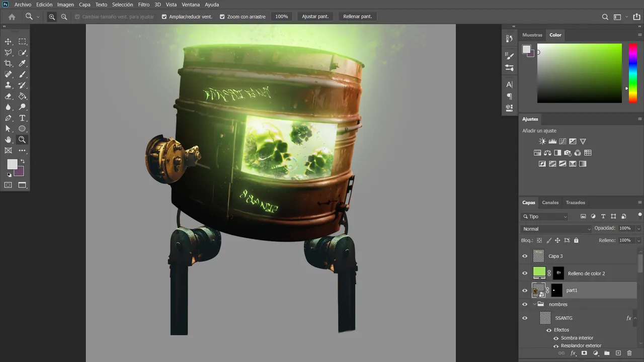Open the Opacidad slider dropdown arrow
This screenshot has width=644, height=362.
(x=638, y=229)
